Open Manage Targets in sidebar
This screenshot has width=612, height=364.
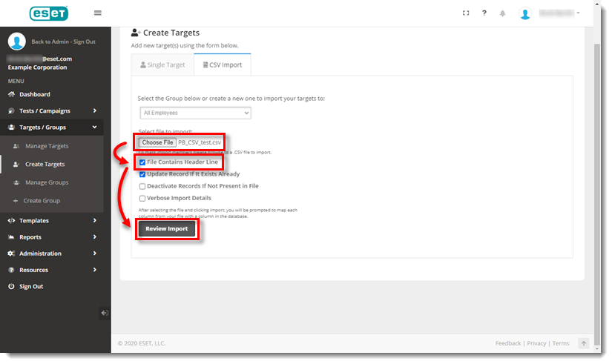[x=47, y=146]
